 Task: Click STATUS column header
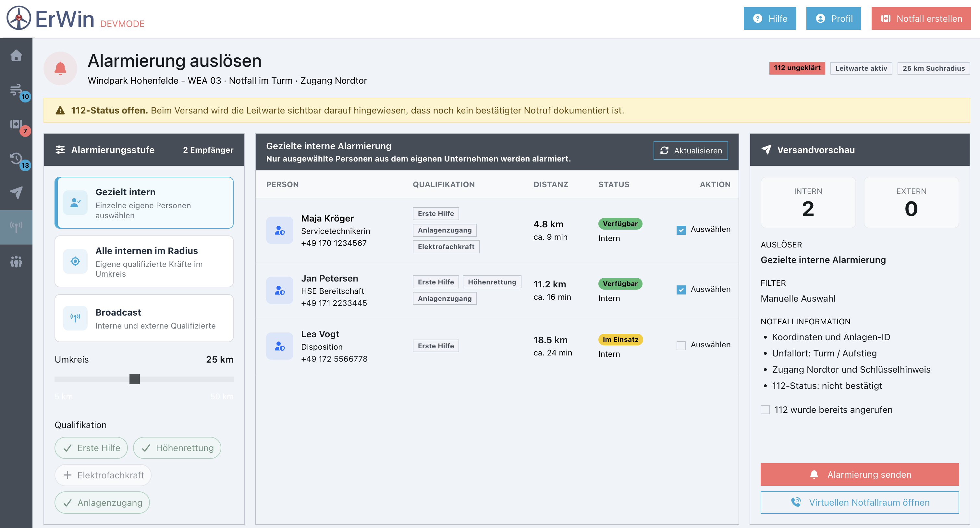coord(614,184)
